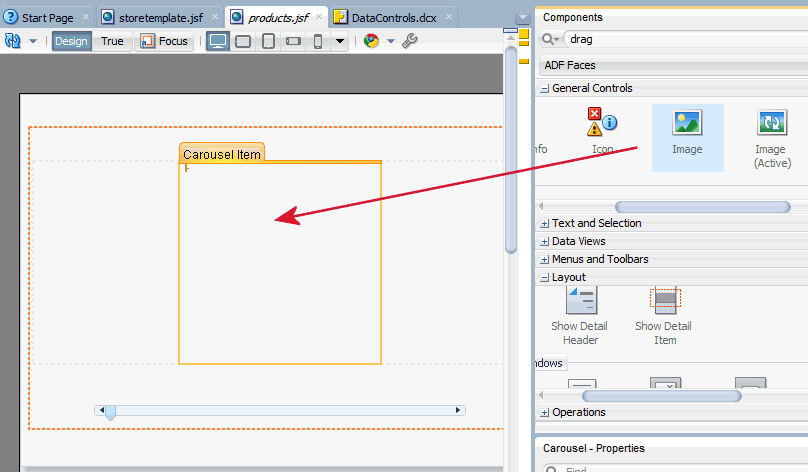
Task: Close the products.jsf tab
Action: [319, 17]
